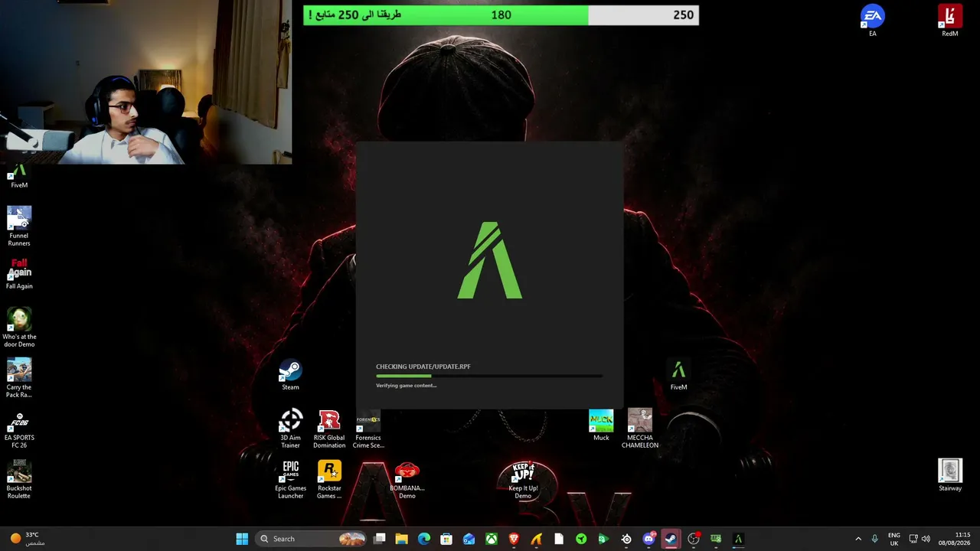Screen dimensions: 980x551
Task: Click the FiveM verification progress bar
Action: coord(489,376)
